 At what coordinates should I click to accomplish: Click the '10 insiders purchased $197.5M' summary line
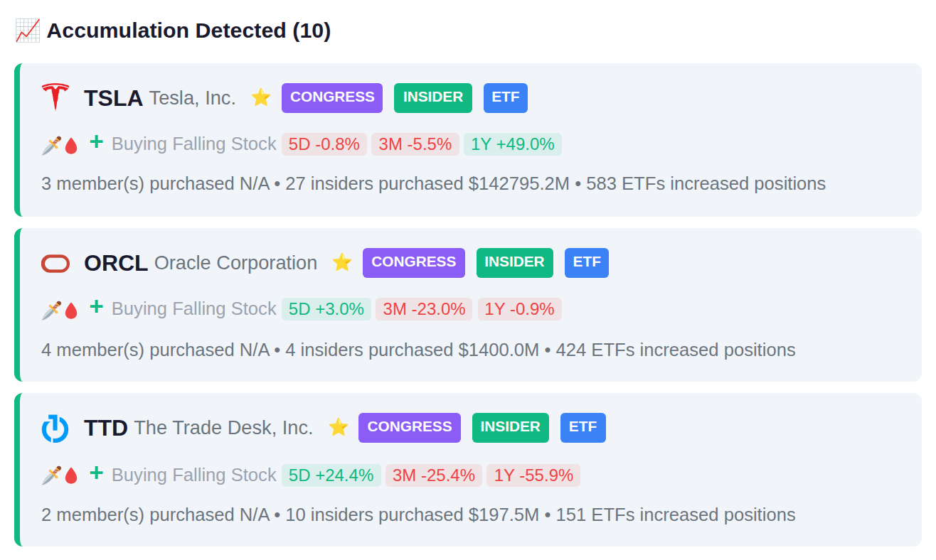click(413, 515)
